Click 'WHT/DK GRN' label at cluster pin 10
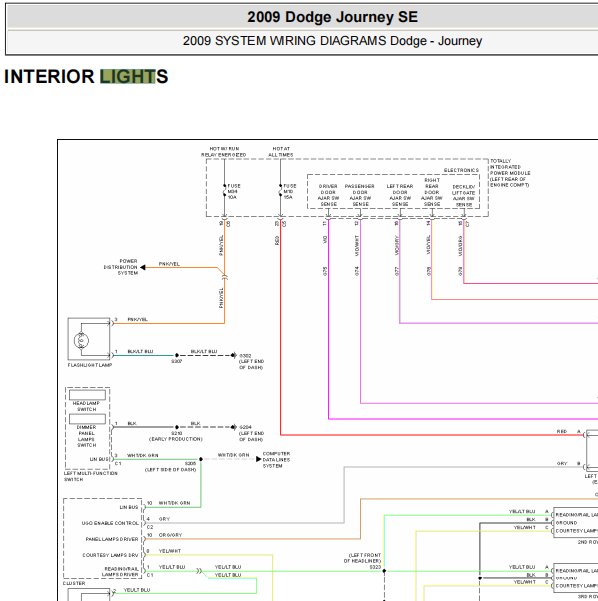 174,503
